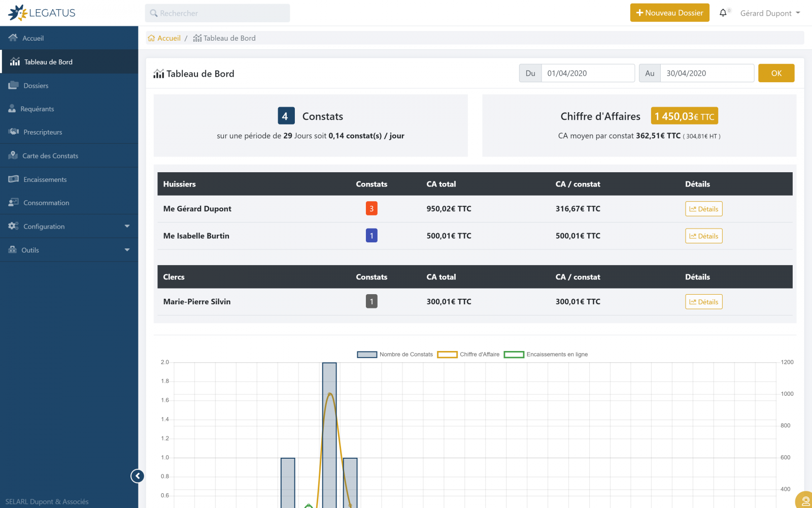The height and width of the screenshot is (508, 812).
Task: Click Tableau de Bord breadcrumb text
Action: point(229,38)
